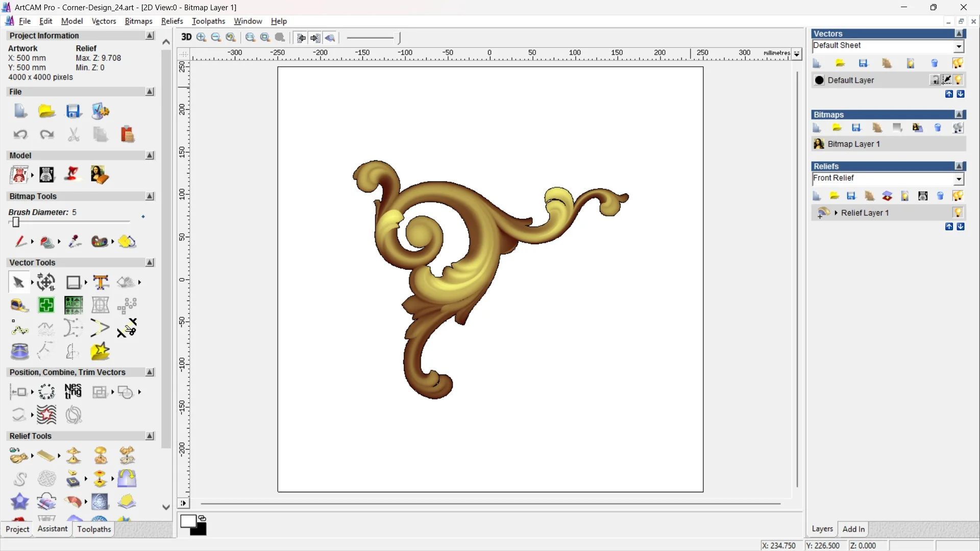Toggle Default Layer visibility bulb
The height and width of the screenshot is (551, 980).
pyautogui.click(x=958, y=80)
